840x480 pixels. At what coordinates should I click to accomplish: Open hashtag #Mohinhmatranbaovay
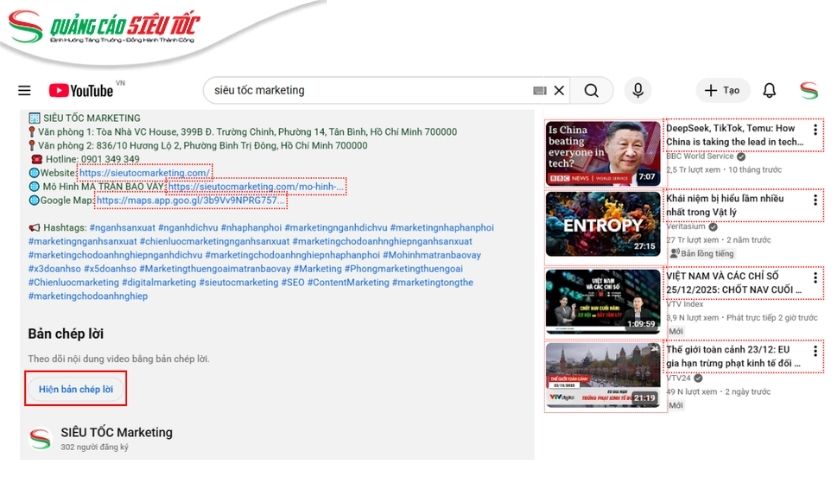432,255
